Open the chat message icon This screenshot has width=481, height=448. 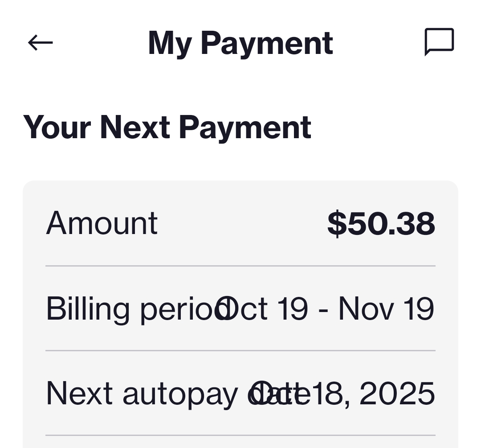click(x=439, y=42)
